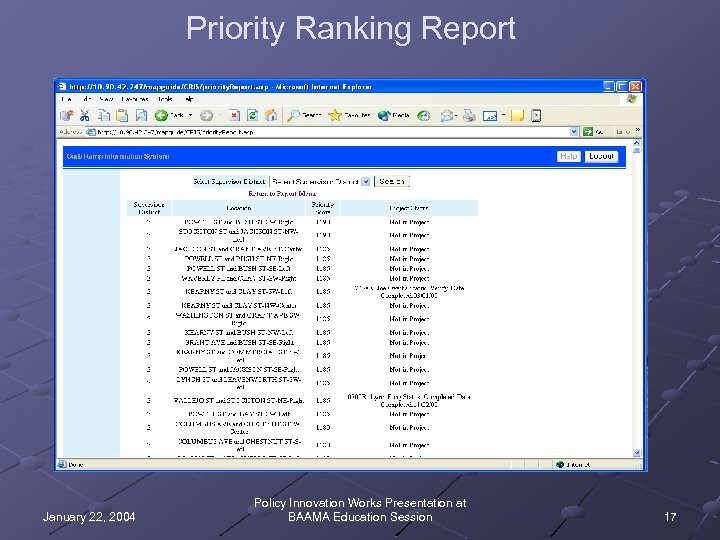This screenshot has height=540, width=720.
Task: Open the History icon
Action: click(x=423, y=116)
